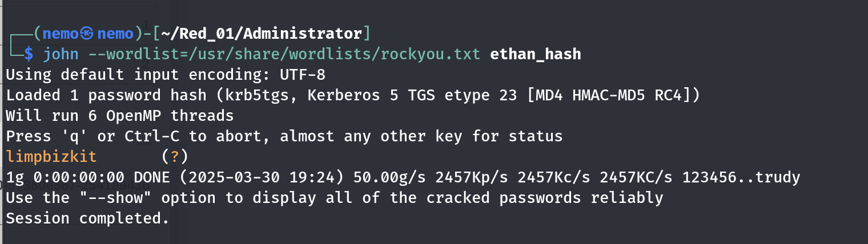The height and width of the screenshot is (244, 868).
Task: Click the ethan_hash filename argument
Action: tap(535, 54)
